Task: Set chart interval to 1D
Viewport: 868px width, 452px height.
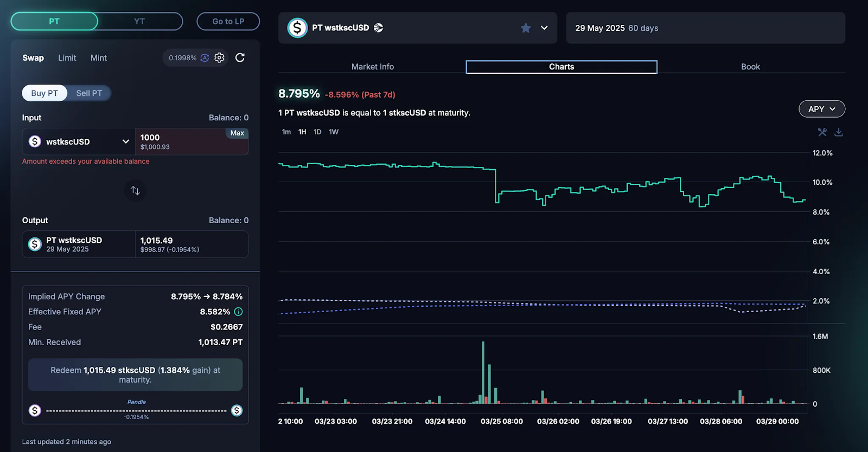Action: point(317,132)
